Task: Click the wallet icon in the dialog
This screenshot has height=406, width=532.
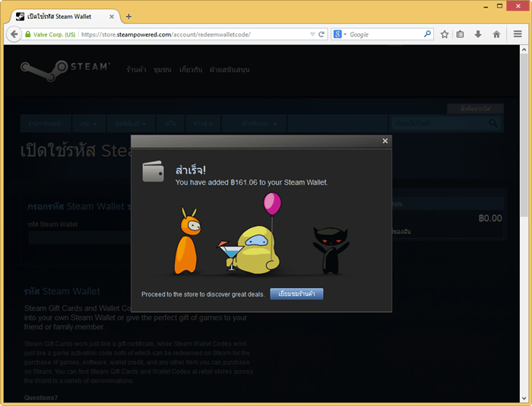Action: (x=153, y=171)
